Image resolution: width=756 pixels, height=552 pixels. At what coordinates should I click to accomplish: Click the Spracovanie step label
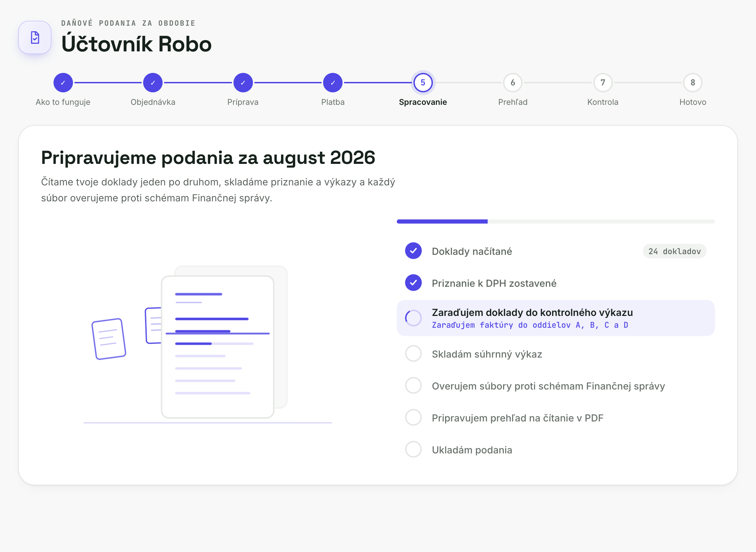pos(423,102)
